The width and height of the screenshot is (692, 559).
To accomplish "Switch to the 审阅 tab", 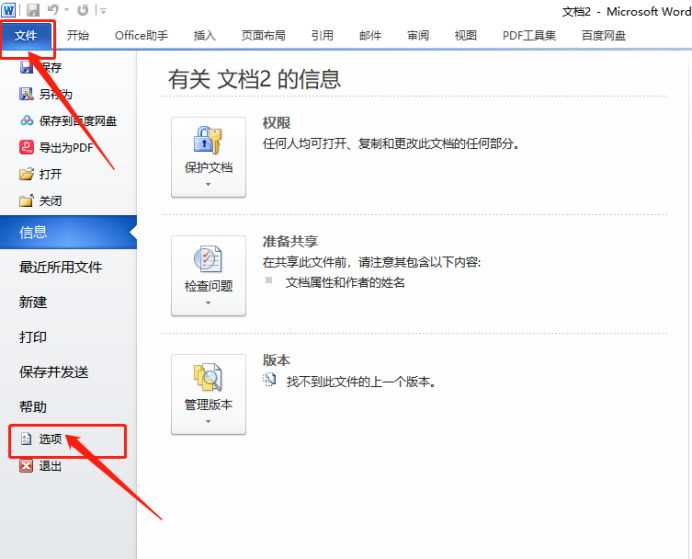I will tap(418, 35).
